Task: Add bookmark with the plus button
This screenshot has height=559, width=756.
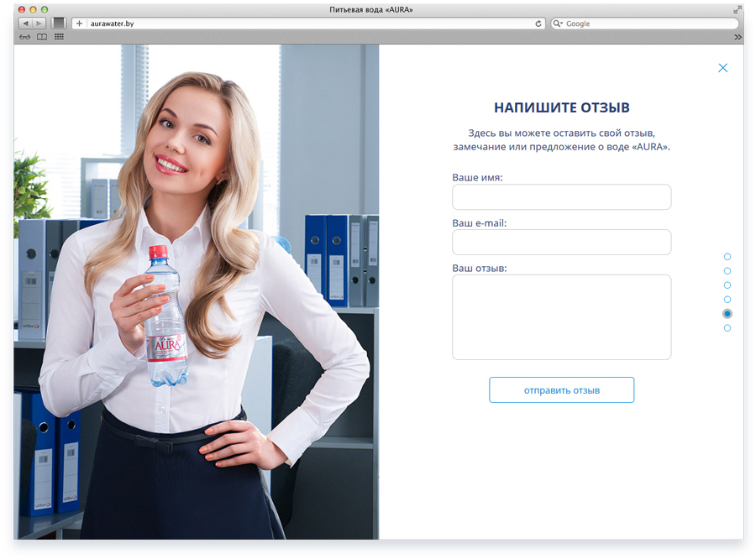Action: point(79,24)
